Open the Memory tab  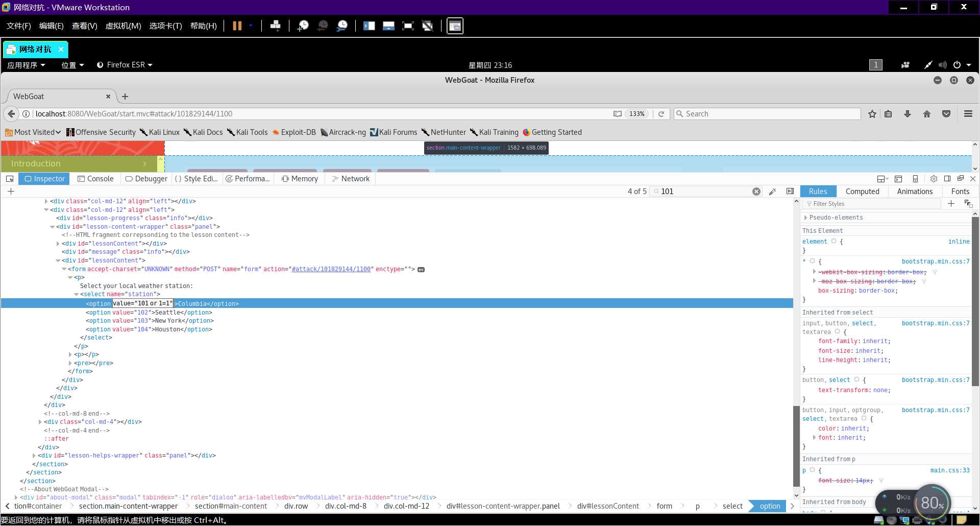[300, 179]
